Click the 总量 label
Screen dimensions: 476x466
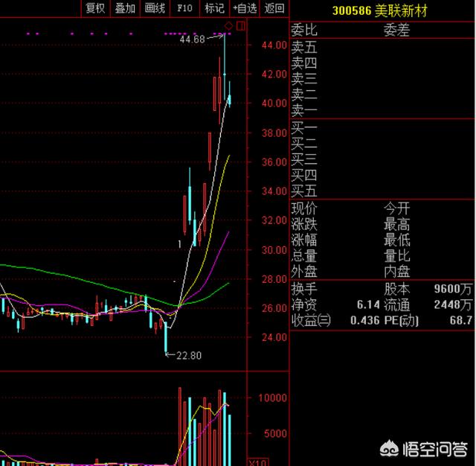304,256
